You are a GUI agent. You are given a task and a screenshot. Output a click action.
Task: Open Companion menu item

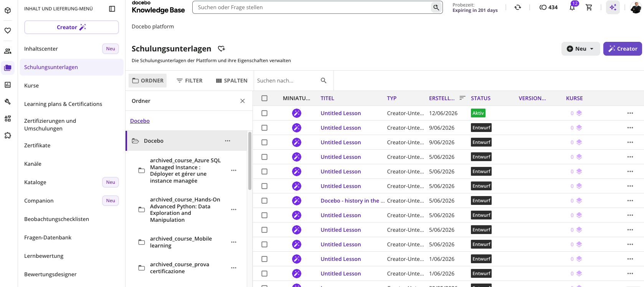(x=71, y=201)
